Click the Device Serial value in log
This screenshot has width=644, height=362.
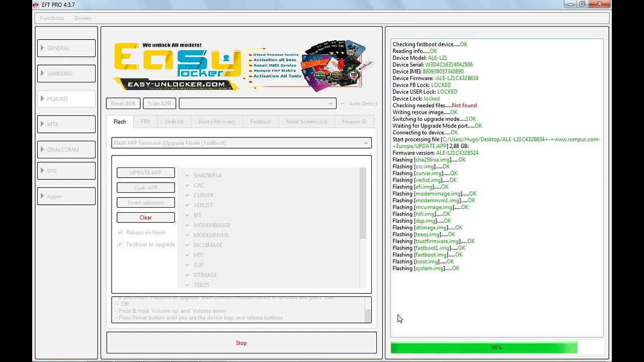(449, 65)
